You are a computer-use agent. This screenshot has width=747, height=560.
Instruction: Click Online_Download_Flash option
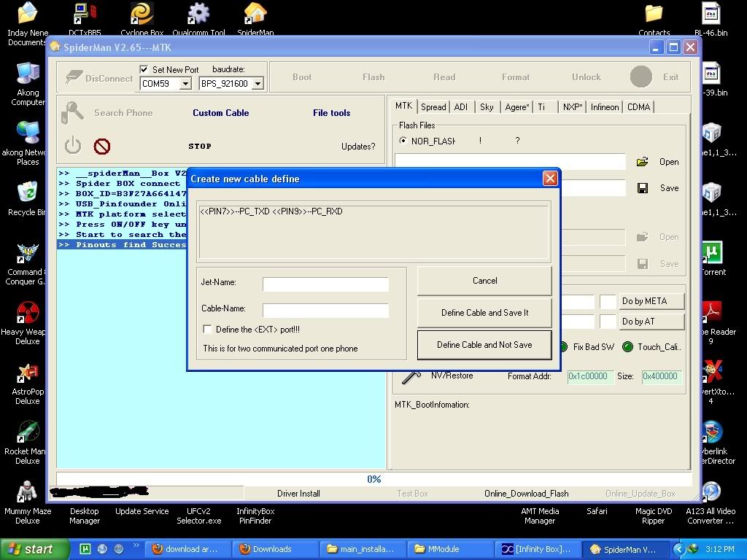pos(527,494)
